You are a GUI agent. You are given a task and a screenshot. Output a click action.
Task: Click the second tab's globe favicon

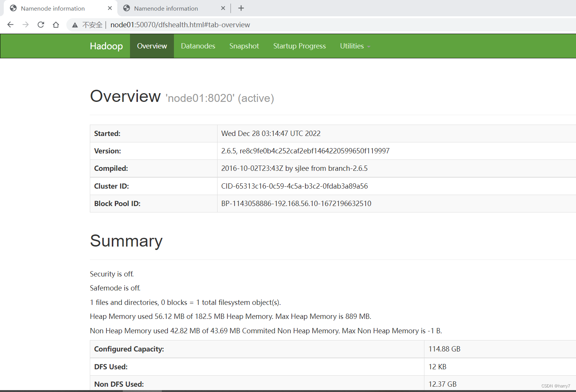pos(127,8)
